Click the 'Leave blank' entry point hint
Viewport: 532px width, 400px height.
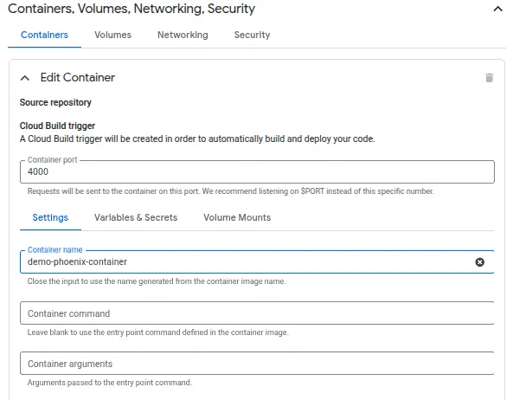[x=157, y=332]
